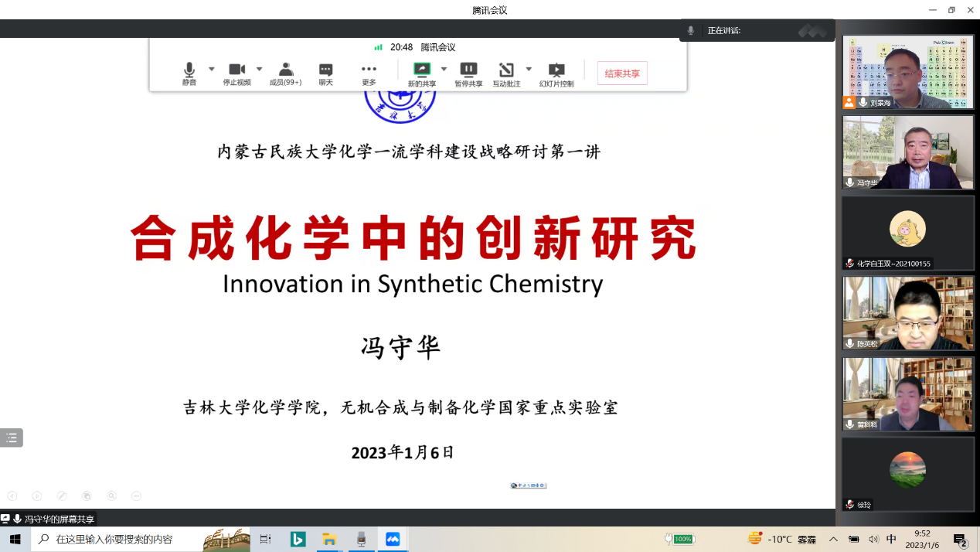The image size is (980, 552).
Task: Open the notification center icon
Action: pos(960,540)
